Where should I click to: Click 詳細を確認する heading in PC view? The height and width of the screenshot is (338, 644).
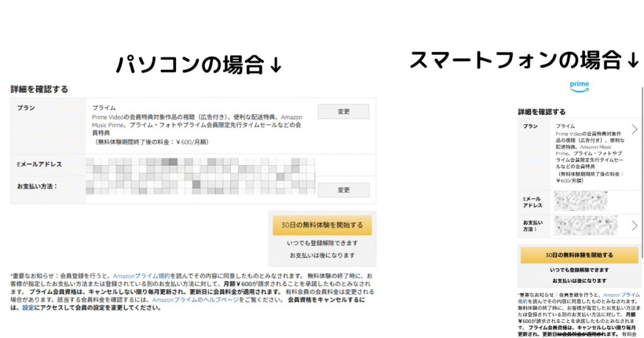[x=40, y=89]
